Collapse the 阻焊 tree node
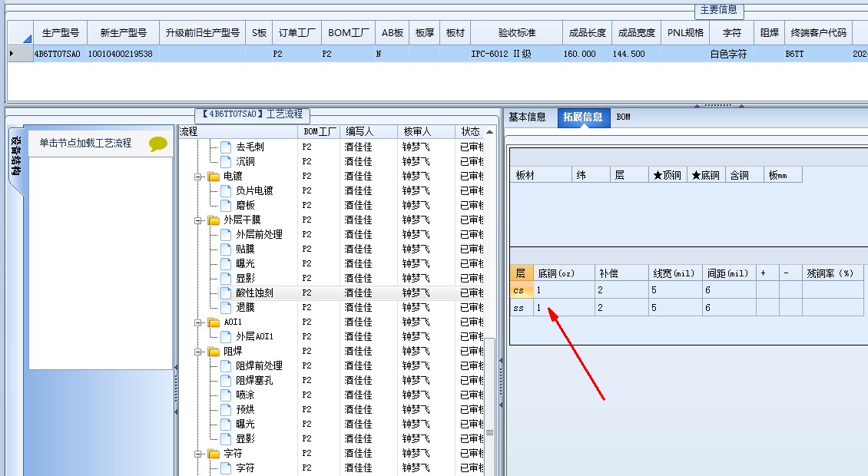868x476 pixels. pyautogui.click(x=198, y=352)
